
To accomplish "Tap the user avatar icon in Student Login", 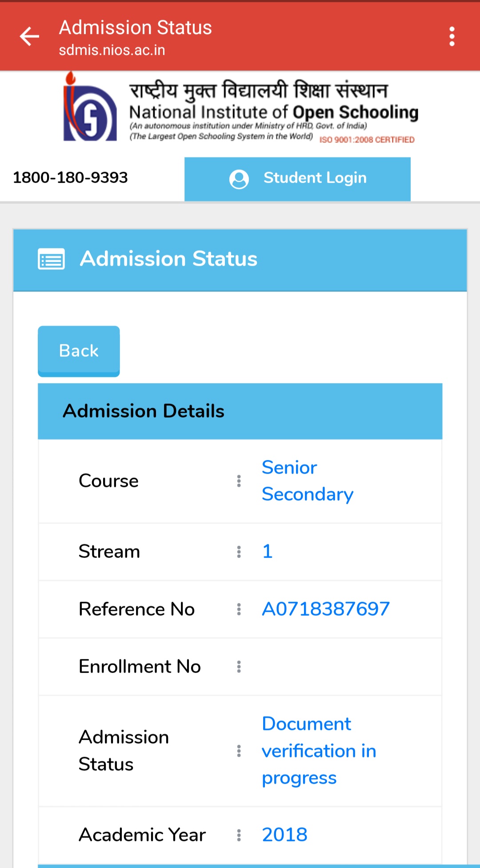I will (x=239, y=179).
